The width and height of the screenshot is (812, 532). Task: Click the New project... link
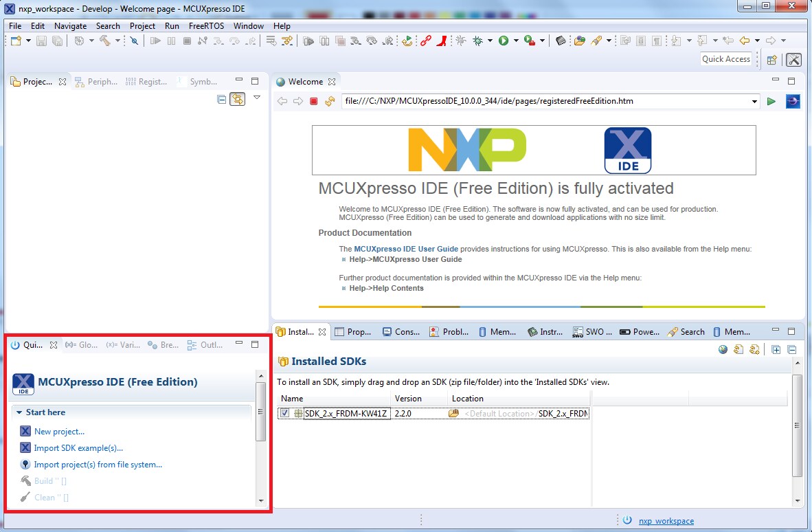click(x=59, y=432)
